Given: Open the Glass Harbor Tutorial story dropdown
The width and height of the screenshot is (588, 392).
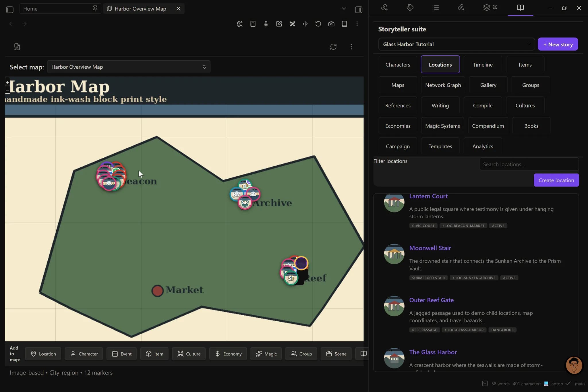Looking at the screenshot, I should [457, 44].
